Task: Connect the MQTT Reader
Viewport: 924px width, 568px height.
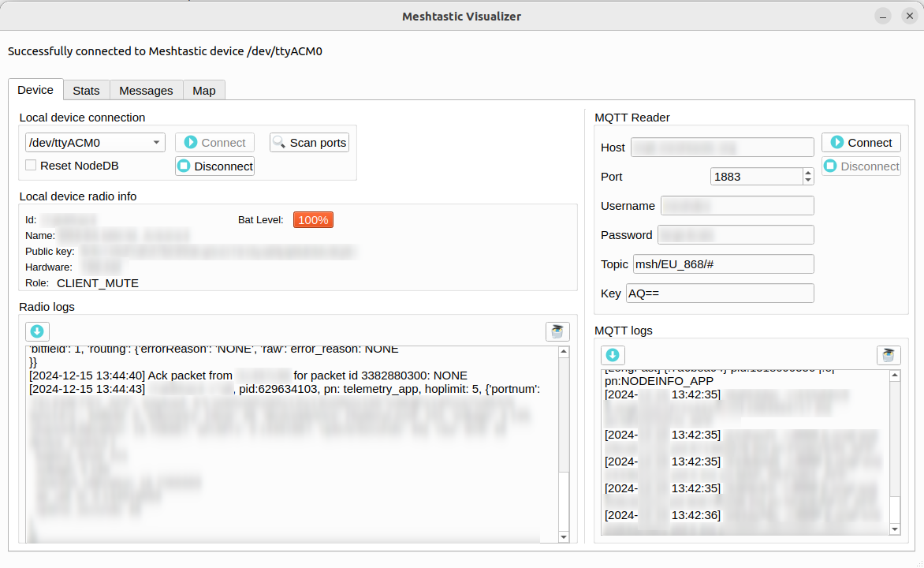Action: [x=861, y=143]
